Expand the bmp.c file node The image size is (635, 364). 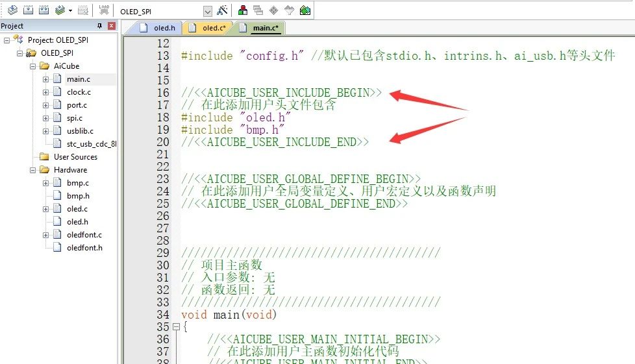point(45,183)
